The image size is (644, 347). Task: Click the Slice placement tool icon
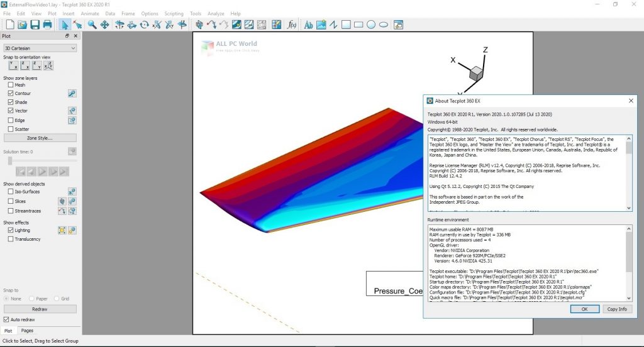[x=199, y=25]
